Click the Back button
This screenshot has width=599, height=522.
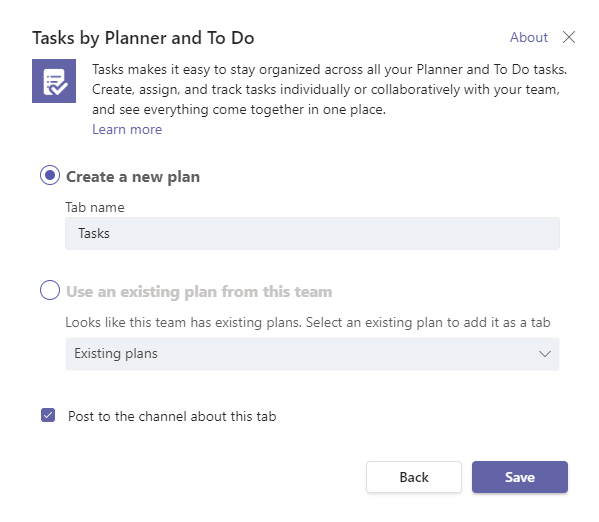click(x=414, y=477)
